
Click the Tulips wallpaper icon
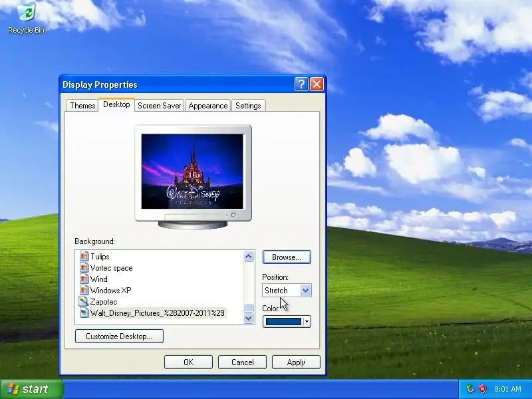pos(84,256)
